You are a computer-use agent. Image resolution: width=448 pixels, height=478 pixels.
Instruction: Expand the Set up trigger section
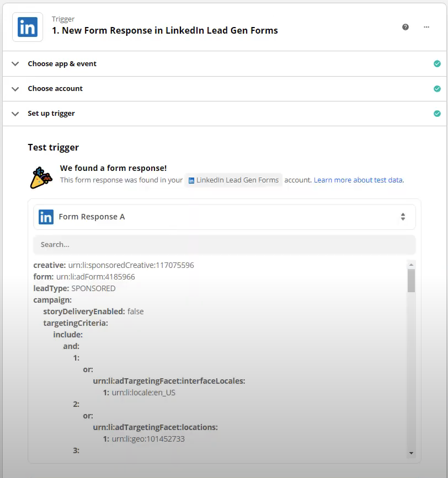tap(225, 114)
